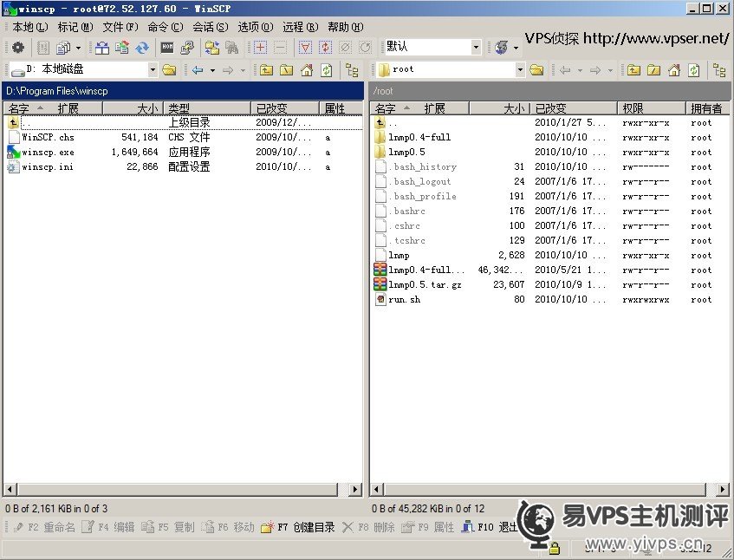The height and width of the screenshot is (560, 734).
Task: Open terminal console icon in toolbar
Action: [x=167, y=48]
